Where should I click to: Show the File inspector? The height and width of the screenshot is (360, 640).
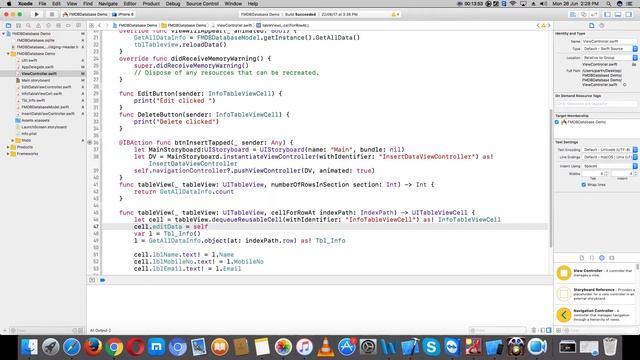[591, 25]
